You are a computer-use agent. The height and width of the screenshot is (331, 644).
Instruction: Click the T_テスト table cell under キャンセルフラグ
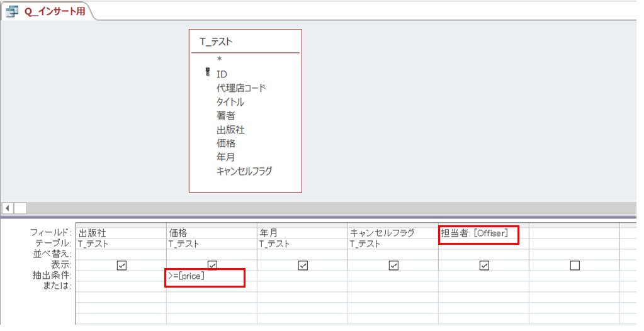coord(393,244)
